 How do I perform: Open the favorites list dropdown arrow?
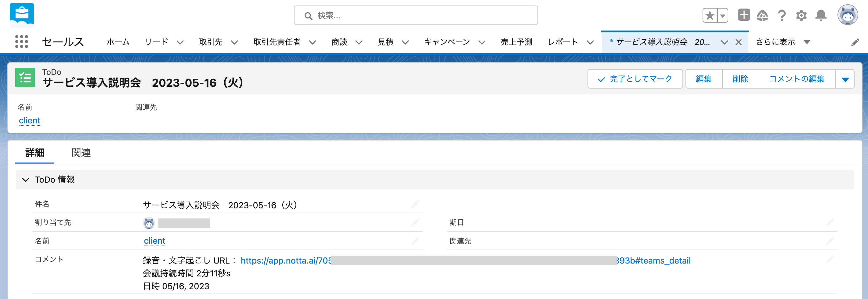pyautogui.click(x=722, y=15)
